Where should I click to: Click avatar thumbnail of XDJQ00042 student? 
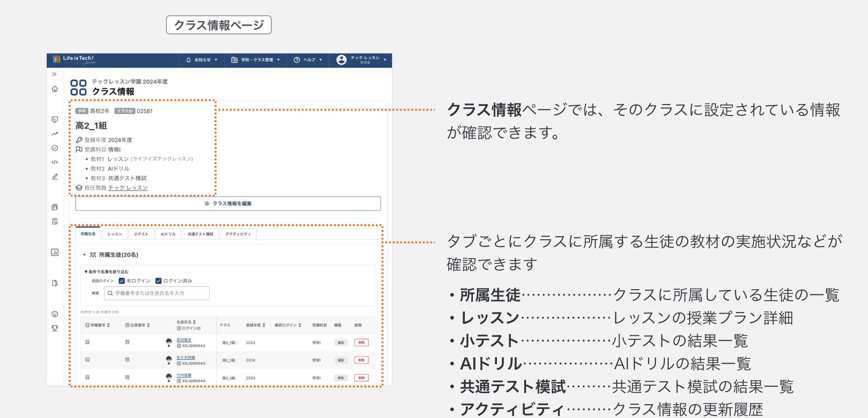point(169,342)
